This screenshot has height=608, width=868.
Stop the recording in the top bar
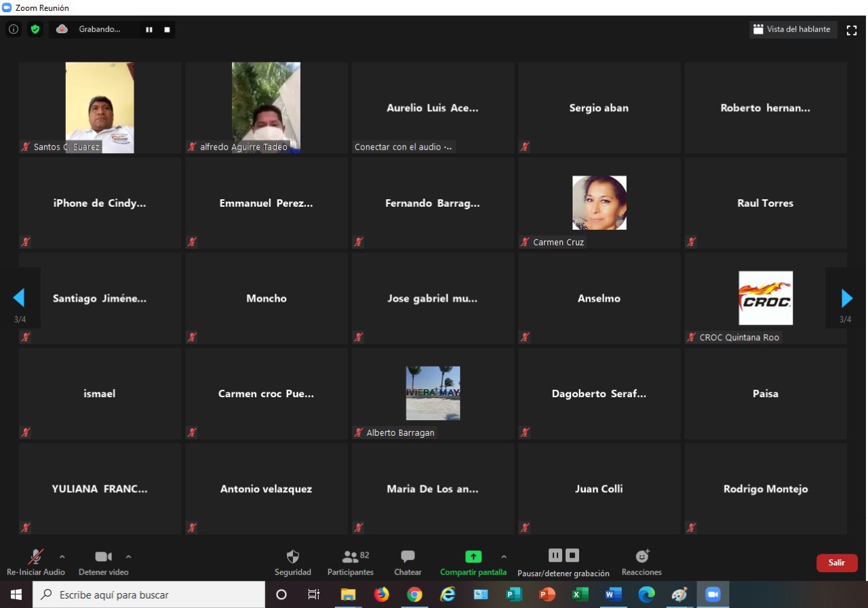[167, 30]
